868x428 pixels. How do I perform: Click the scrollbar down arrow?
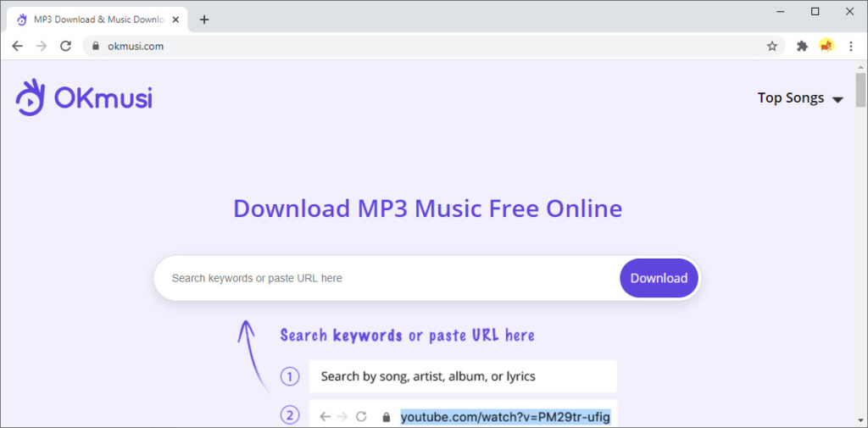(x=861, y=422)
